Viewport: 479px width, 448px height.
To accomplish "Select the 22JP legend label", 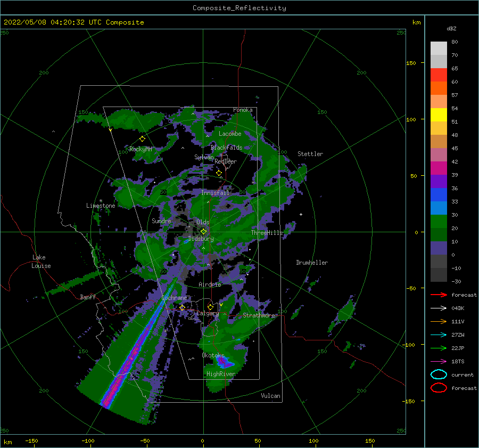I will [x=458, y=348].
